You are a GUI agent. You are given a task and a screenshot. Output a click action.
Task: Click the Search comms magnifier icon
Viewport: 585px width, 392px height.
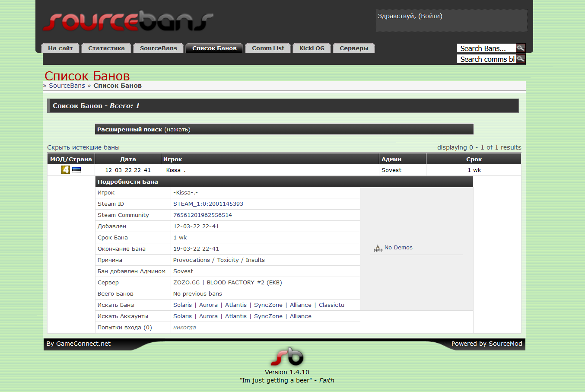tap(521, 59)
